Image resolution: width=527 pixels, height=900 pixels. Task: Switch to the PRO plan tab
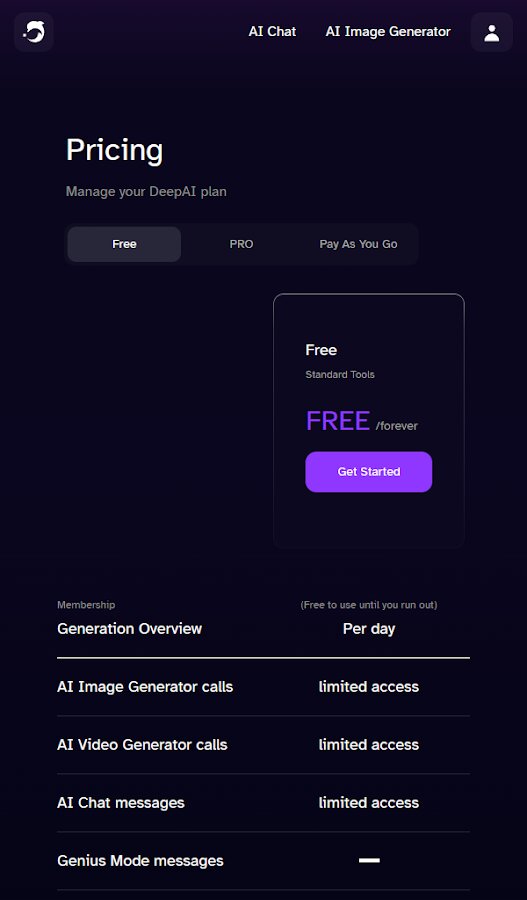pos(241,244)
